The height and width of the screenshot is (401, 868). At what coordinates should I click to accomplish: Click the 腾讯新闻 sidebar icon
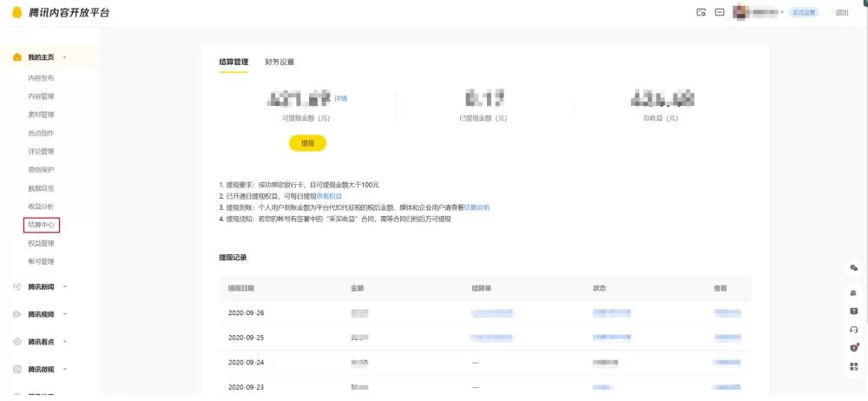[x=17, y=286]
